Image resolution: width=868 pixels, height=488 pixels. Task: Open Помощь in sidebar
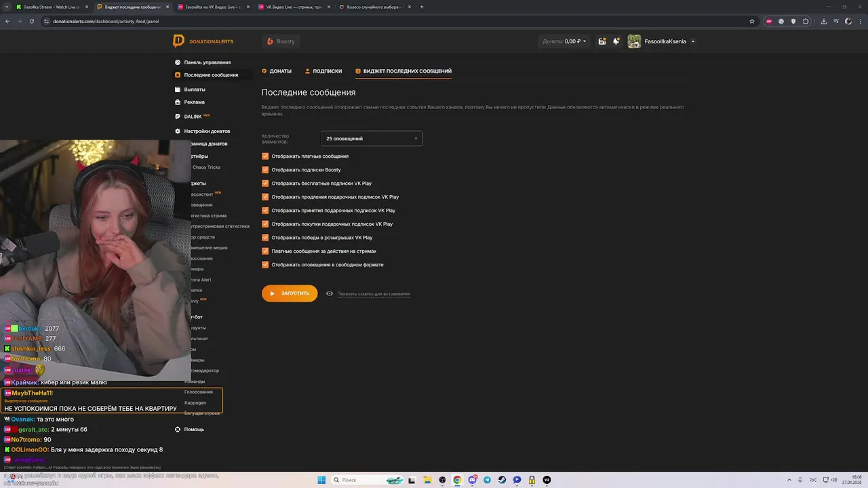(194, 429)
